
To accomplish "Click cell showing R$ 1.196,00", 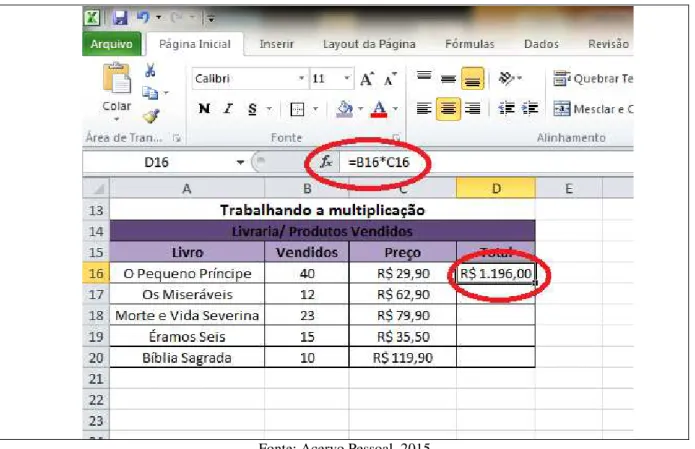I will [x=496, y=273].
